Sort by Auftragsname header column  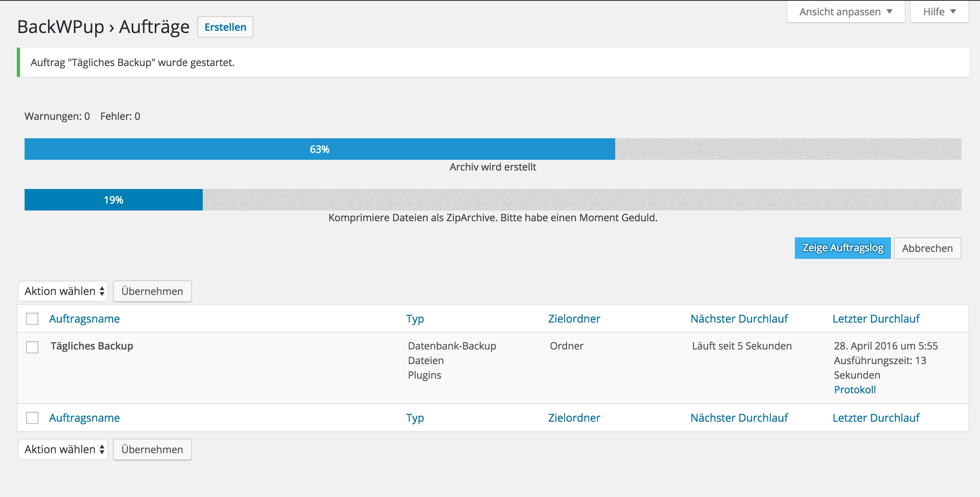[84, 319]
